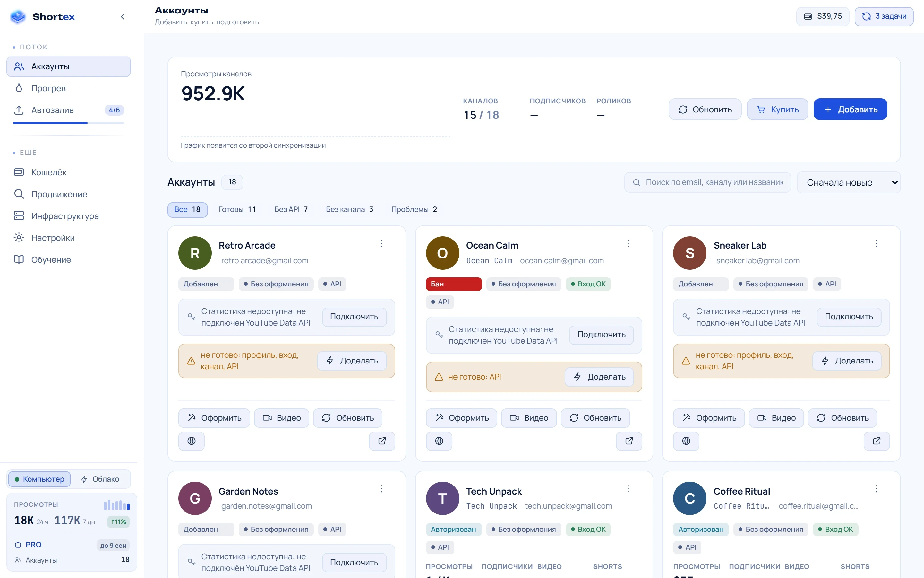Open the Garden Notes three-dot menu

(381, 489)
